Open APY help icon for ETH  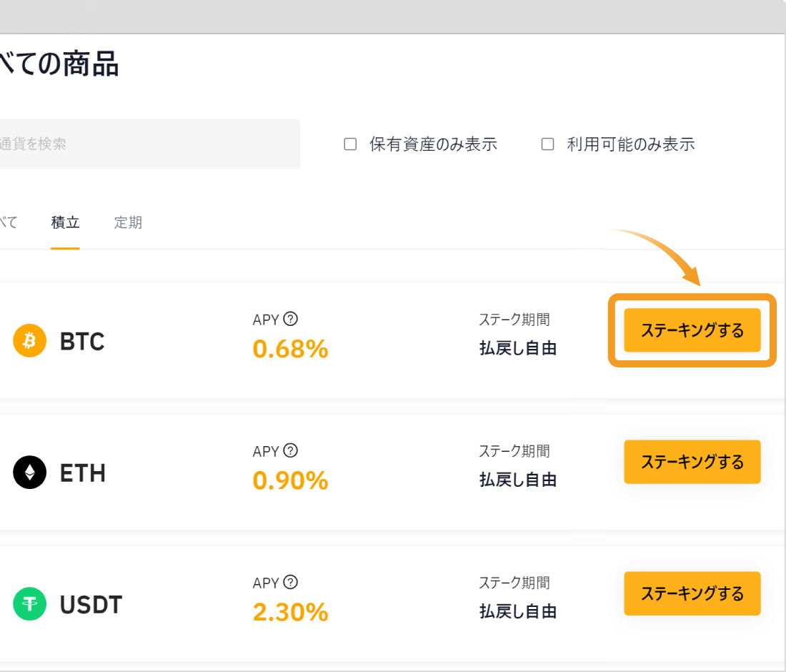(x=290, y=450)
